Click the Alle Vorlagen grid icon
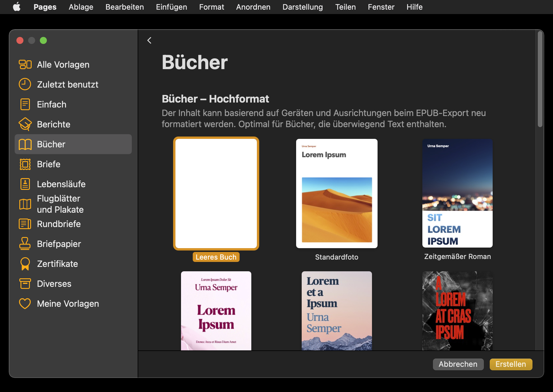 (25, 64)
